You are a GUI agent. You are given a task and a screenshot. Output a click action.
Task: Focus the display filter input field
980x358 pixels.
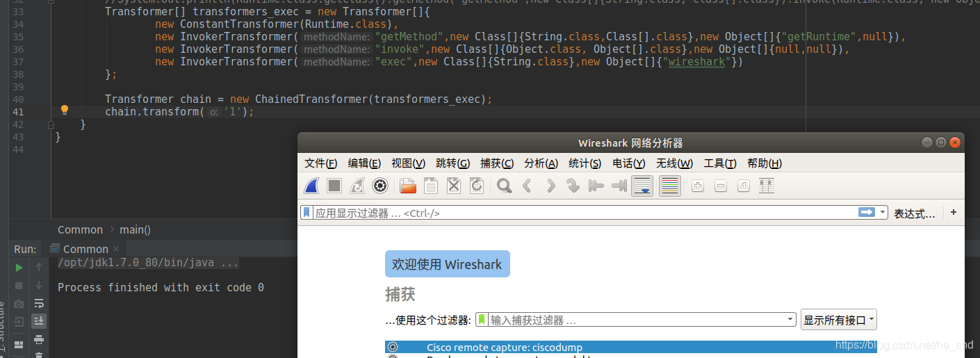(x=584, y=213)
